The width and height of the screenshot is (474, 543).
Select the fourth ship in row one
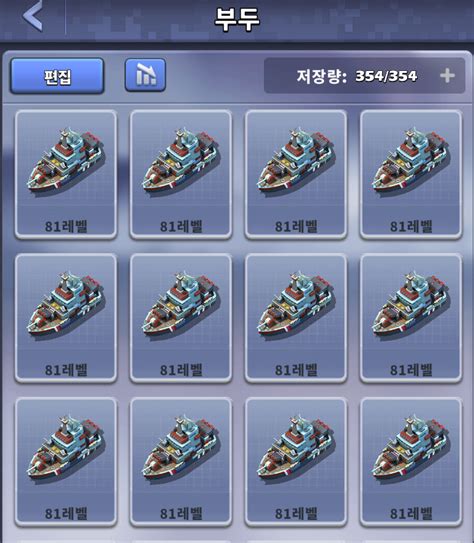pos(411,175)
